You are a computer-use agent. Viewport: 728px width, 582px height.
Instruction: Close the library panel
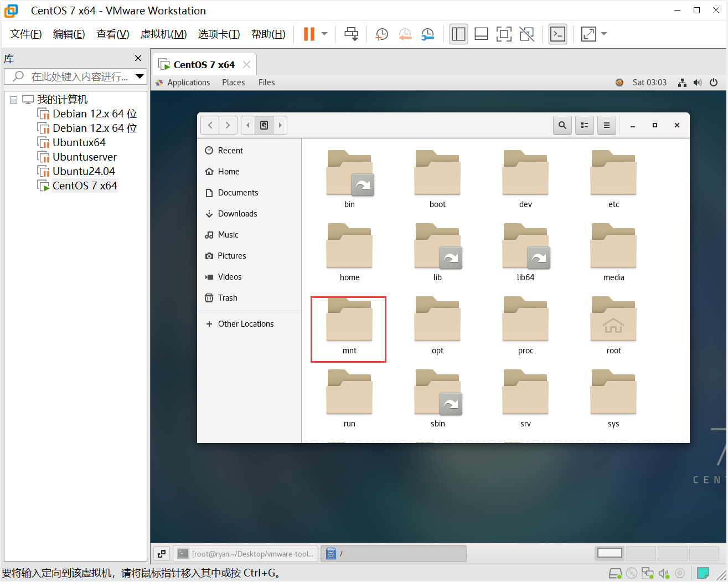pos(138,58)
